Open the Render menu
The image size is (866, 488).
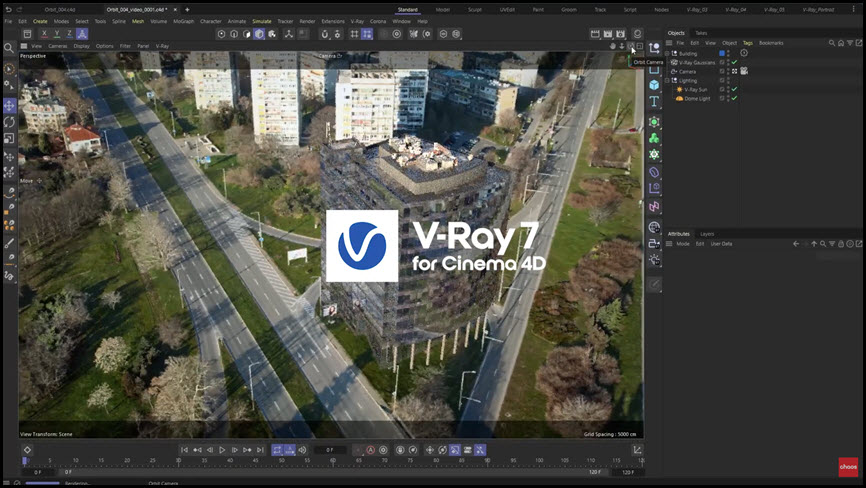[x=307, y=21]
